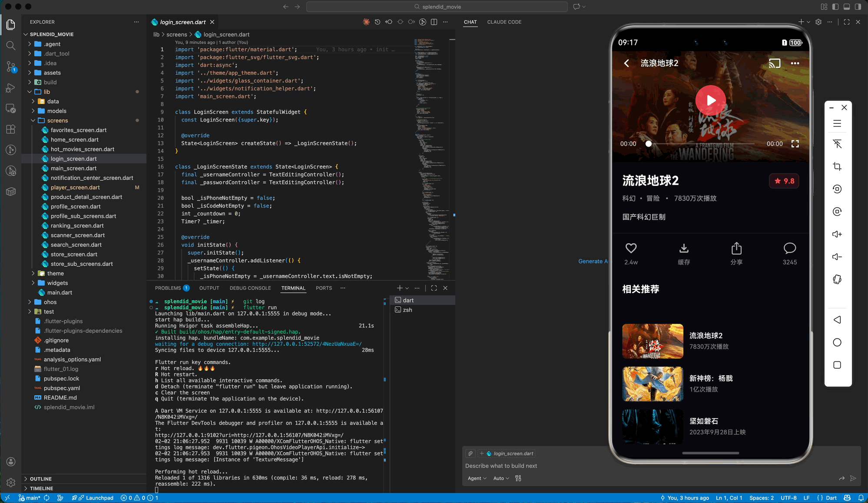868x503 pixels.
Task: Collapse the screens folder
Action: pos(57,120)
